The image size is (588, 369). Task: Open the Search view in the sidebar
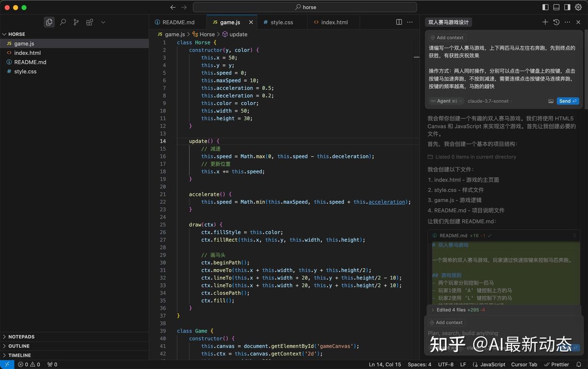coord(63,22)
